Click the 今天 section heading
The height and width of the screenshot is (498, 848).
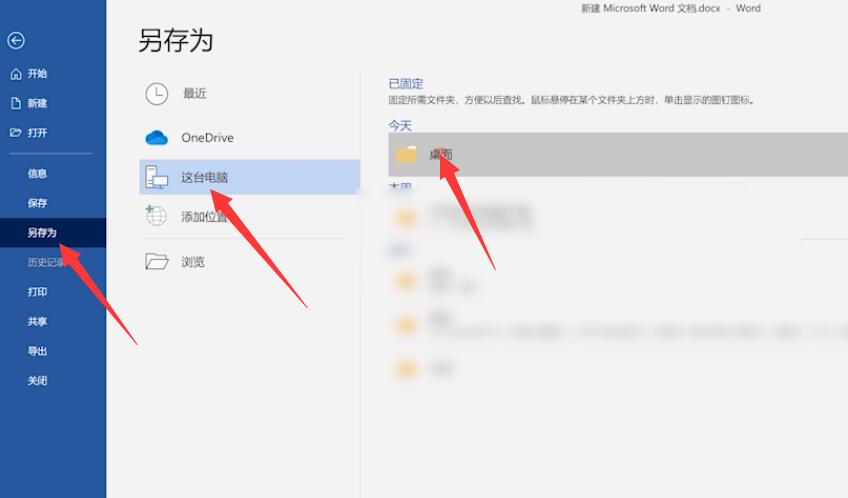point(400,125)
